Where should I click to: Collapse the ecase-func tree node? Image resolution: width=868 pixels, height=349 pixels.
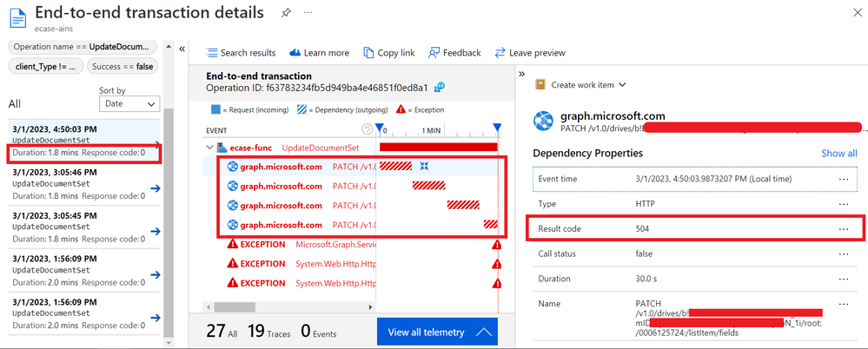coord(209,148)
